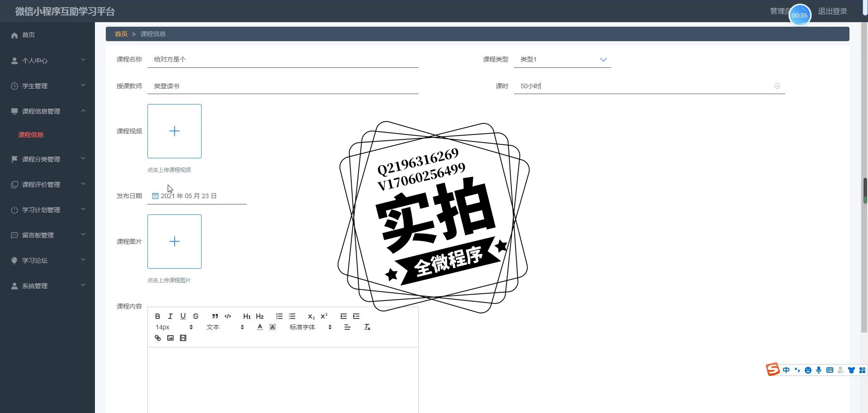Click the 授课教师 input field
This screenshot has height=413, width=868.
pyautogui.click(x=283, y=86)
